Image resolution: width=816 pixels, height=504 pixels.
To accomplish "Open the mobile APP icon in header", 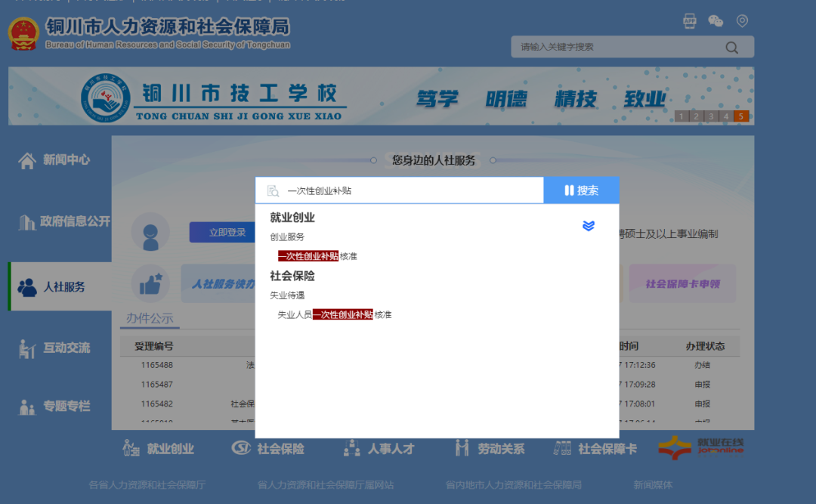I will point(690,21).
